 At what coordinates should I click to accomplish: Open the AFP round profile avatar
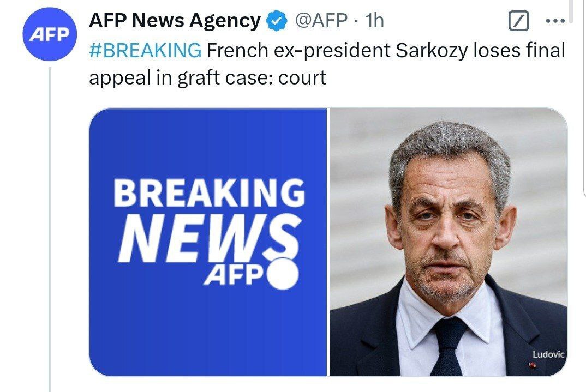50,34
